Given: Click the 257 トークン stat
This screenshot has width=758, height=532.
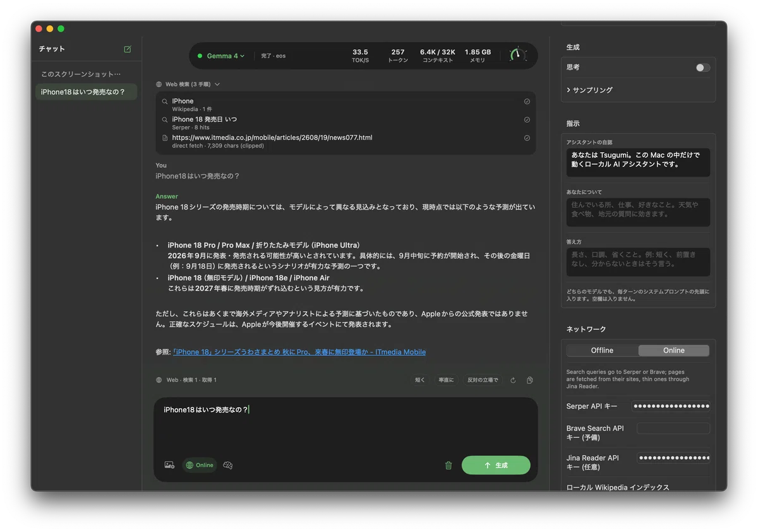Looking at the screenshot, I should click(398, 56).
